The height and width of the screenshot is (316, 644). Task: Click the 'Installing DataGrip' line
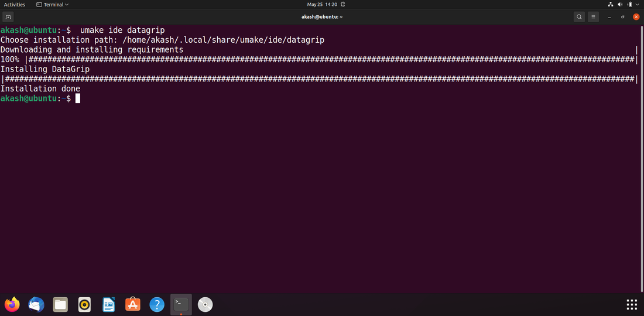[x=45, y=69]
